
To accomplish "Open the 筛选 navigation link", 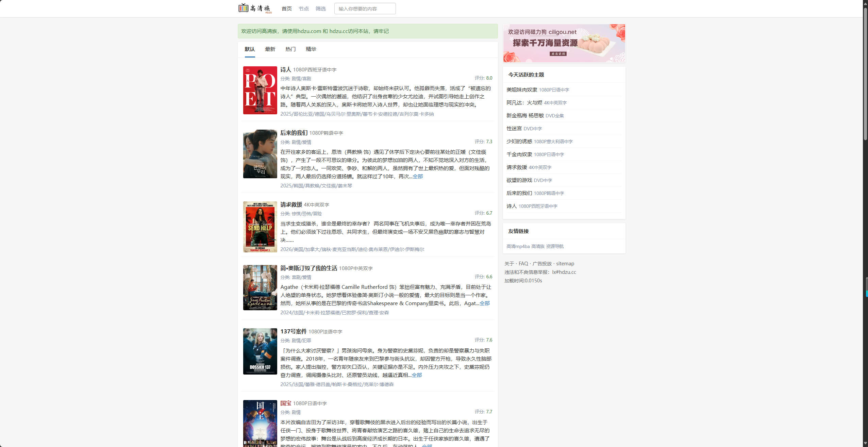I will [320, 9].
